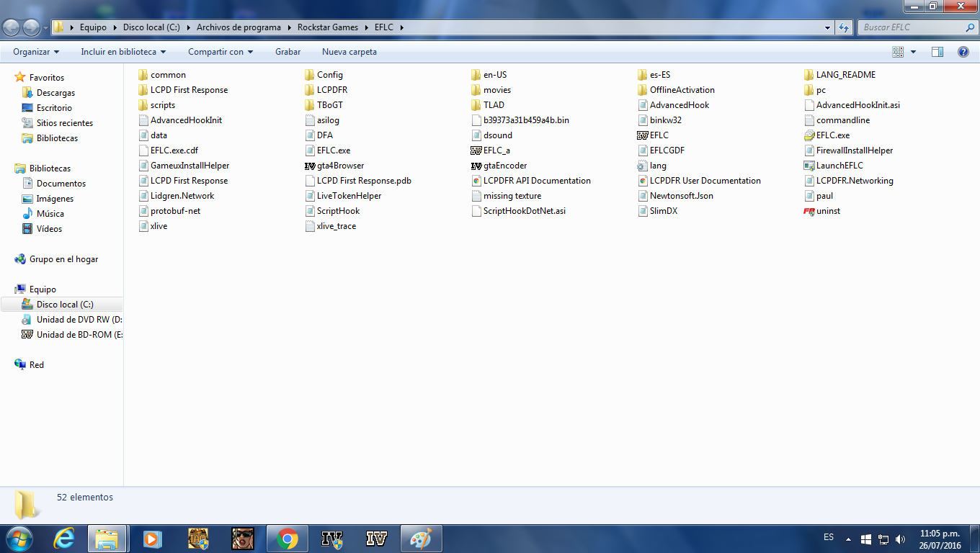This screenshot has height=553, width=980.
Task: Select the OfflineActivation folder
Action: coord(677,90)
